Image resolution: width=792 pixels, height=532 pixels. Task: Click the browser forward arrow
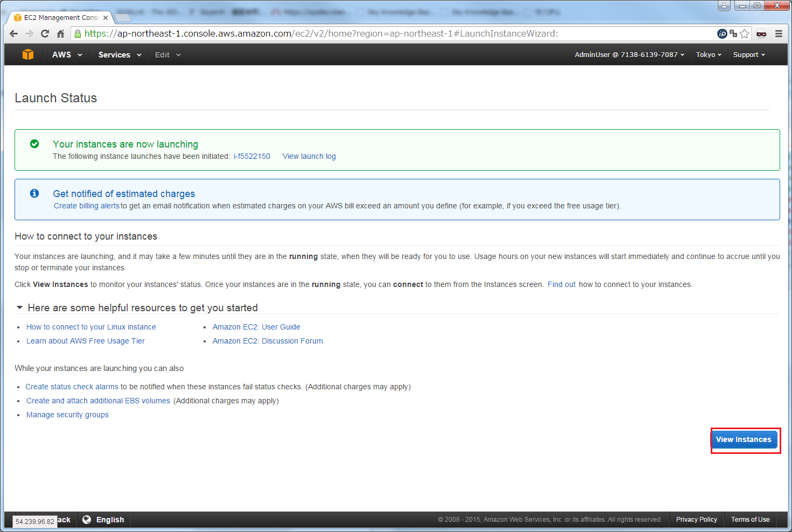point(29,33)
